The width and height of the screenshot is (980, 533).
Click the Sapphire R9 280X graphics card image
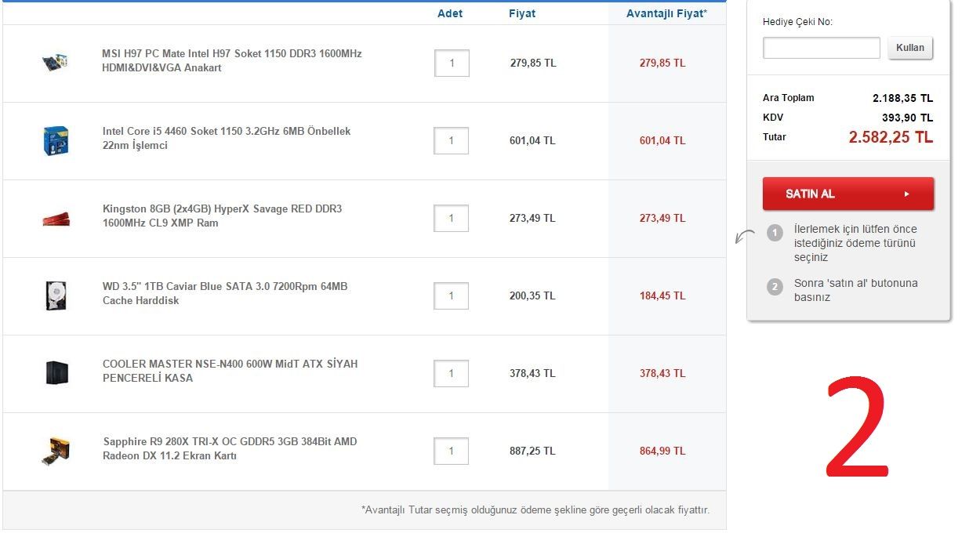point(56,451)
